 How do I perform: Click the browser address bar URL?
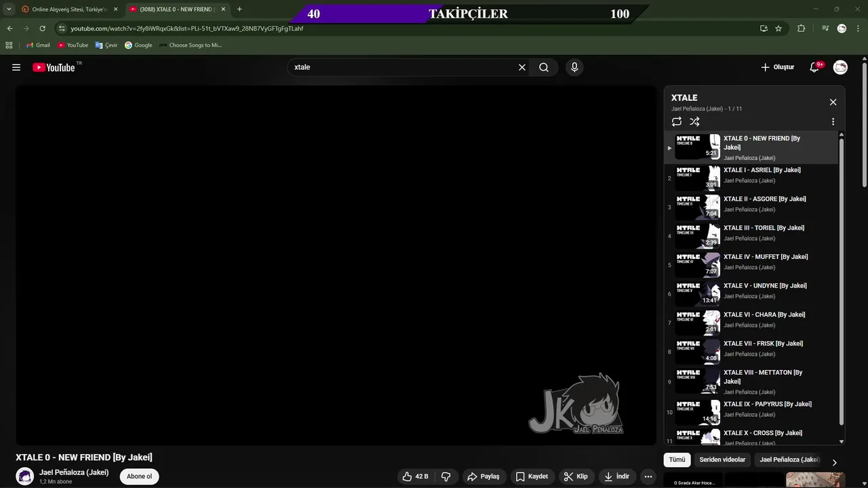tap(187, 28)
